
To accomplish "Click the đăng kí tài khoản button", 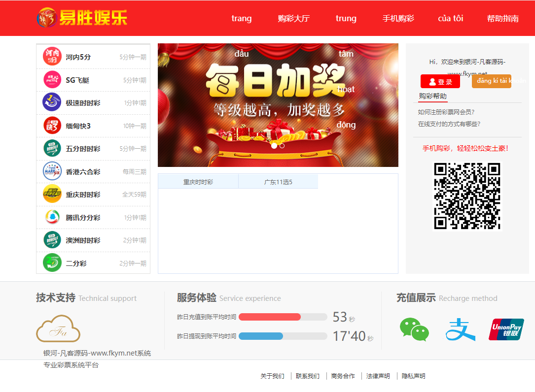I will (x=491, y=81).
